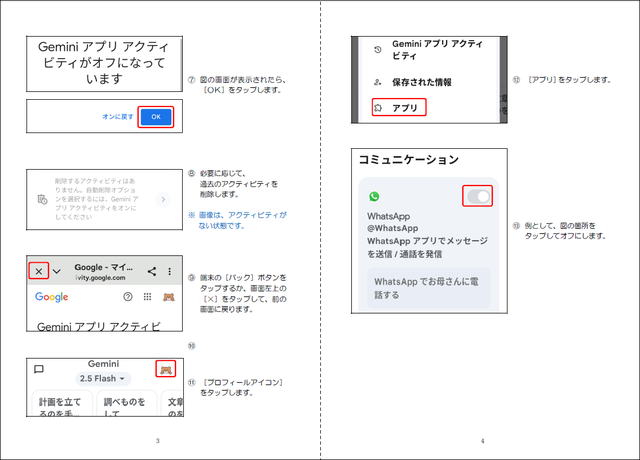640x460 pixels.
Task: Click the コミュニケーション heading
Action: click(x=409, y=160)
